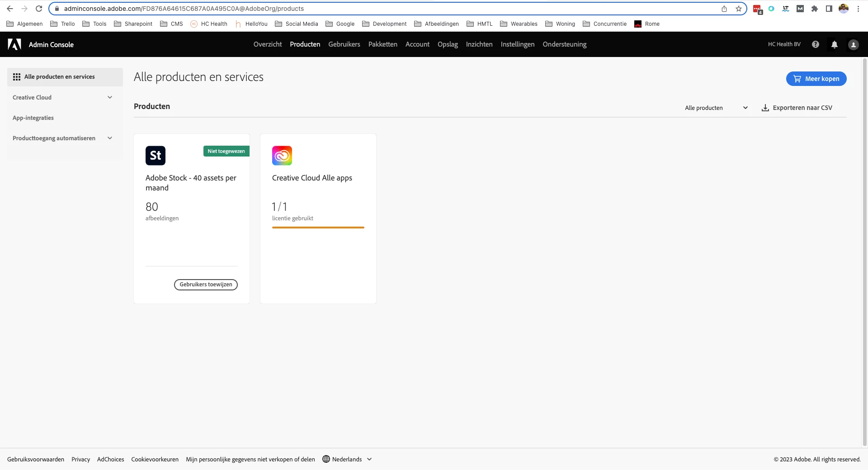Open the Inzichten tab
The height and width of the screenshot is (470, 868).
[x=479, y=44]
